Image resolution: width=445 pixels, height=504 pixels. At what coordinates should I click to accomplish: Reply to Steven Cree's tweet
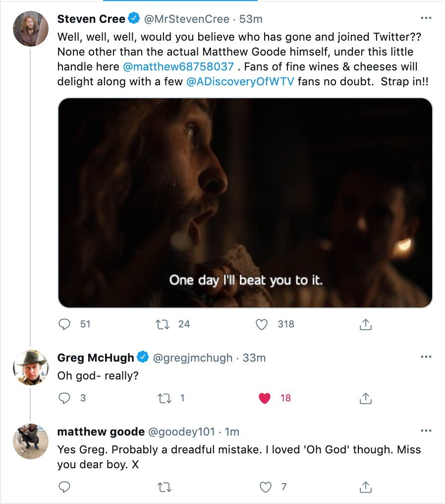(65, 324)
